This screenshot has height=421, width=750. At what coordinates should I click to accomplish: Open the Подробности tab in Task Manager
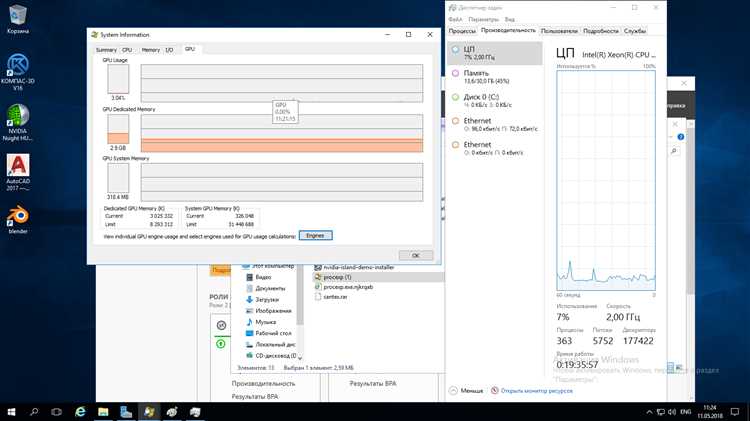(x=600, y=31)
